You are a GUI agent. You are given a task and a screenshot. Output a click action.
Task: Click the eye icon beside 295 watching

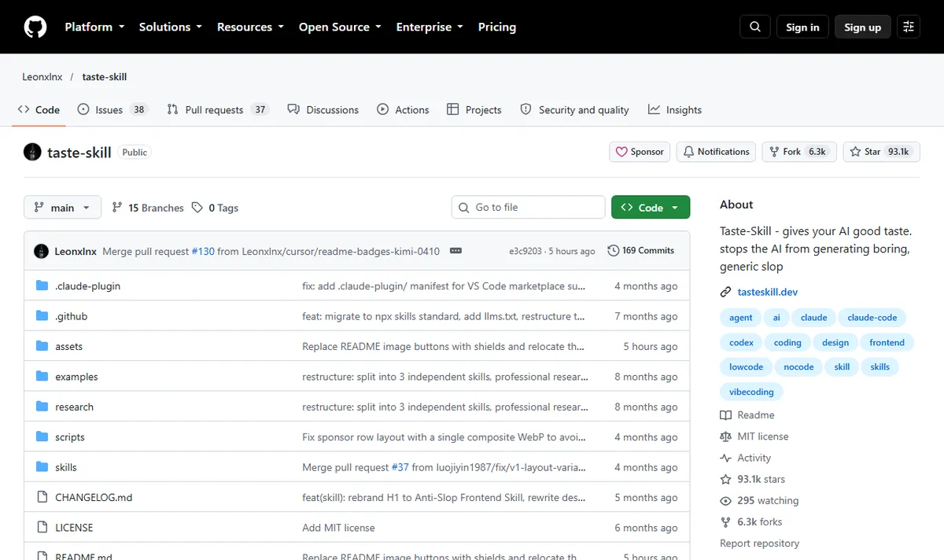coord(726,500)
